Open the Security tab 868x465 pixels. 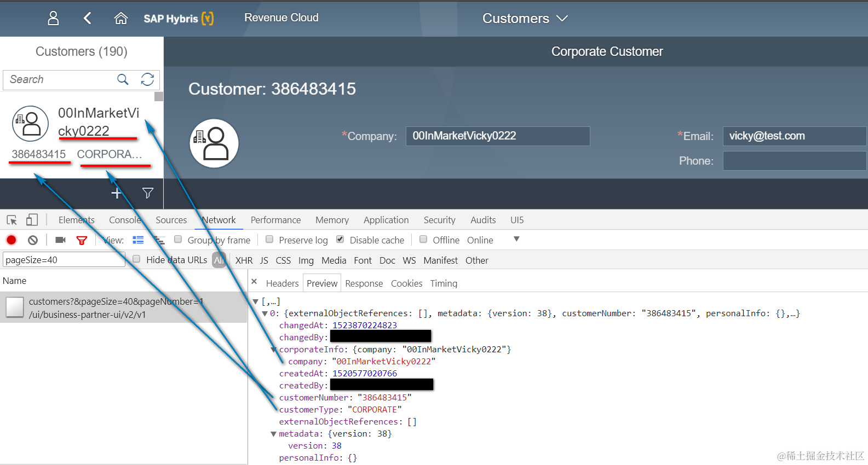[x=439, y=220]
